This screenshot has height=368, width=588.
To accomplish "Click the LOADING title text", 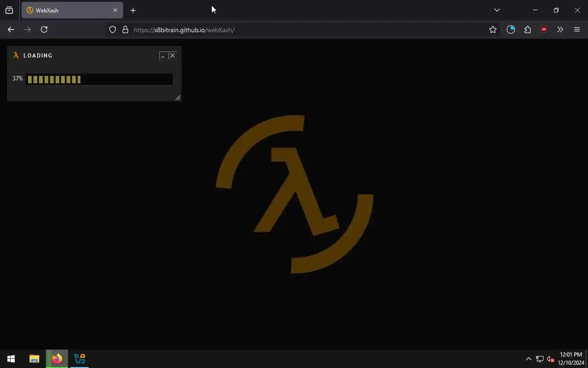I will [38, 55].
